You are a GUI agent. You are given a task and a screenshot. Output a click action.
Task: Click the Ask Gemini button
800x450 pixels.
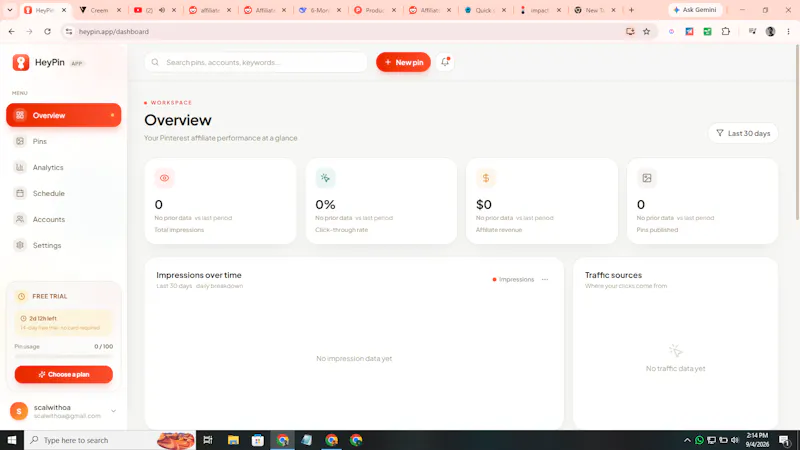coord(695,10)
